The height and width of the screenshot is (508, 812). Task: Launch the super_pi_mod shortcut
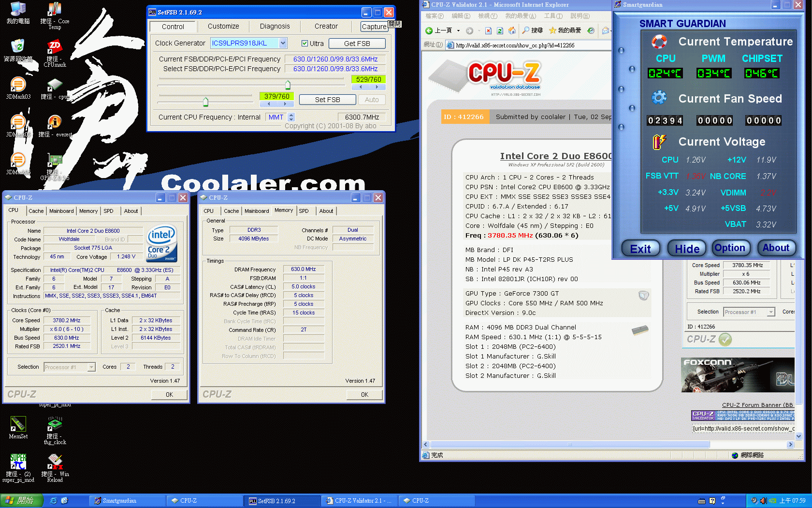tap(18, 461)
